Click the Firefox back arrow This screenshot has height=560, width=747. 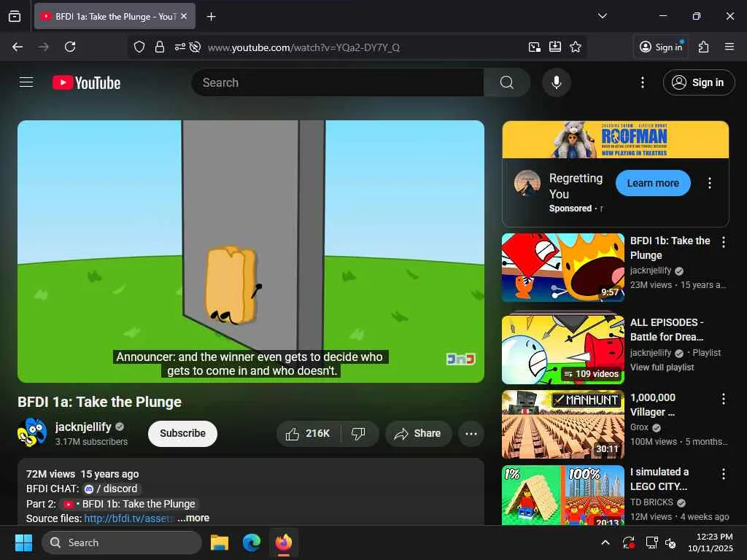click(18, 47)
